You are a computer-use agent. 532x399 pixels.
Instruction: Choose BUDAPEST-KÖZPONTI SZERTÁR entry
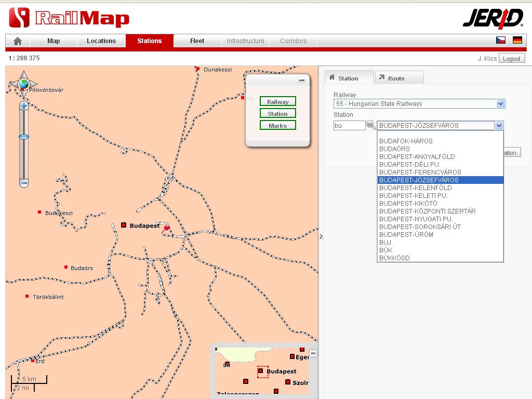click(x=440, y=211)
